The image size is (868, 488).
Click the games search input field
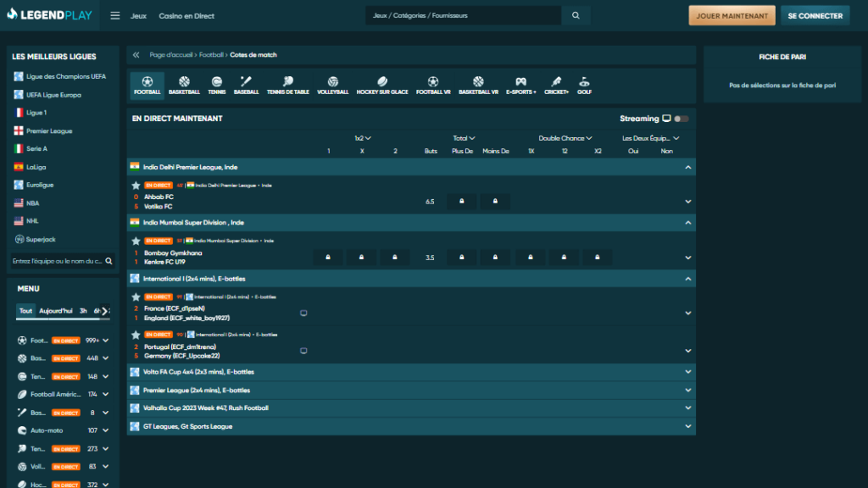(464, 15)
